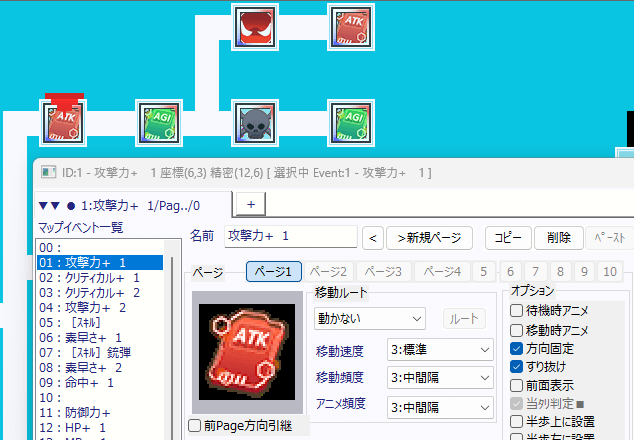Click the window icon in the title bar
This screenshot has width=634, height=440.
pyautogui.click(x=48, y=173)
